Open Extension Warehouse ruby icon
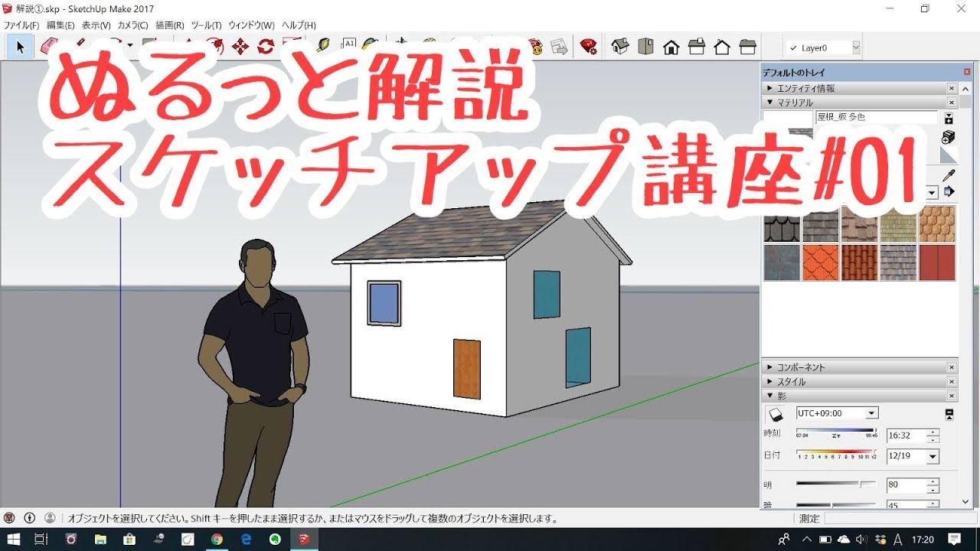This screenshot has width=980, height=551. 588,47
